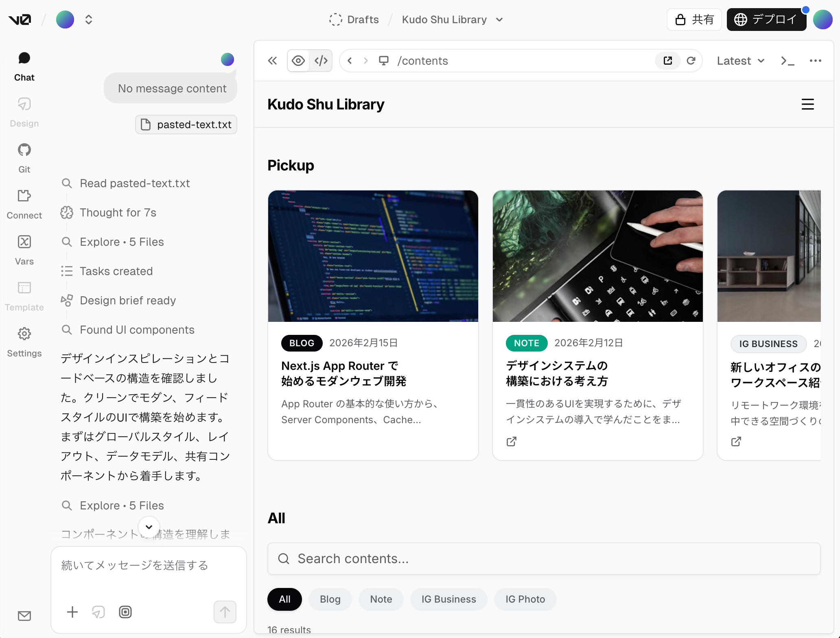Click the gradient profile avatar

pyautogui.click(x=823, y=19)
